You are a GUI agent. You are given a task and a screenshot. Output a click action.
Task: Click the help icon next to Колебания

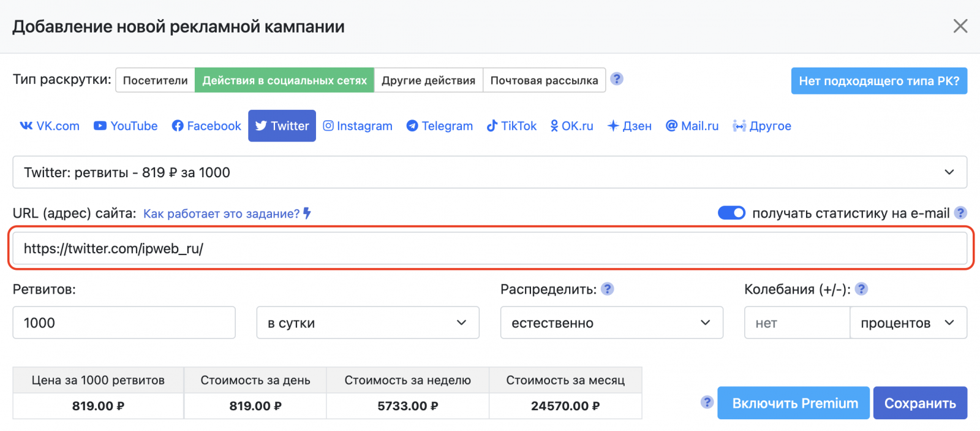pos(861,289)
